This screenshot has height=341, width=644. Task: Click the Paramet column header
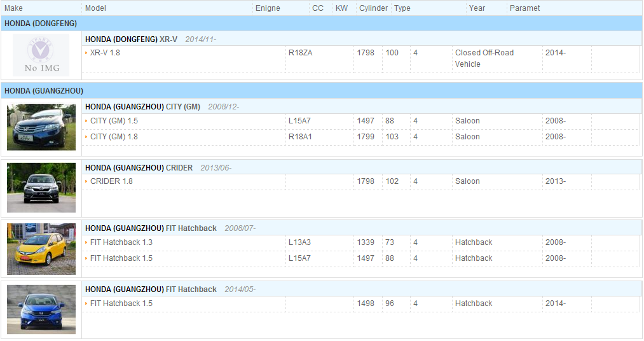click(x=524, y=8)
